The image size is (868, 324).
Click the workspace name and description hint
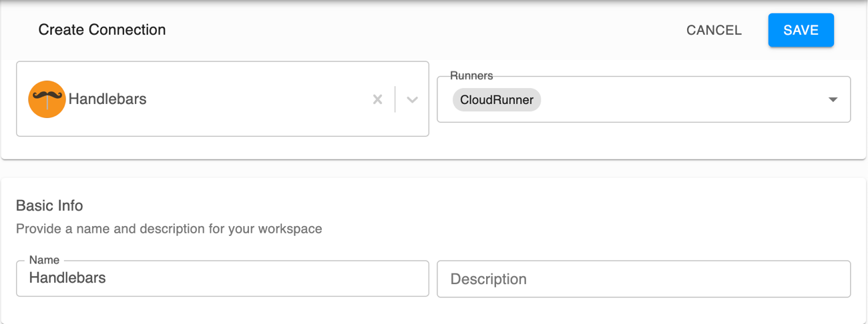(x=169, y=229)
